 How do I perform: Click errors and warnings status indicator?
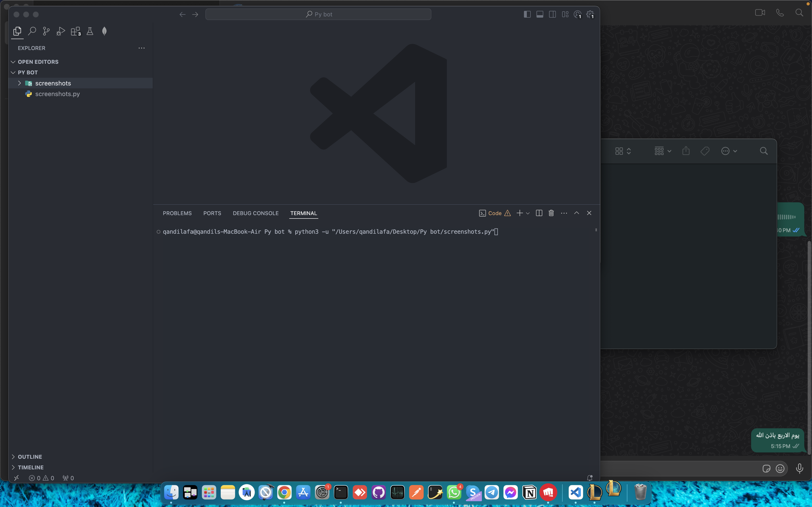click(42, 478)
